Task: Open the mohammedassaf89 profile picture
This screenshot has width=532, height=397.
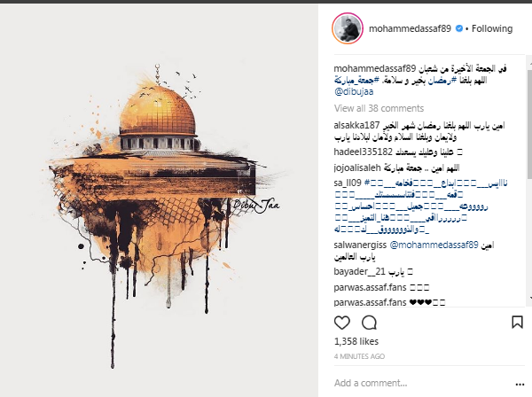Action: 348,28
